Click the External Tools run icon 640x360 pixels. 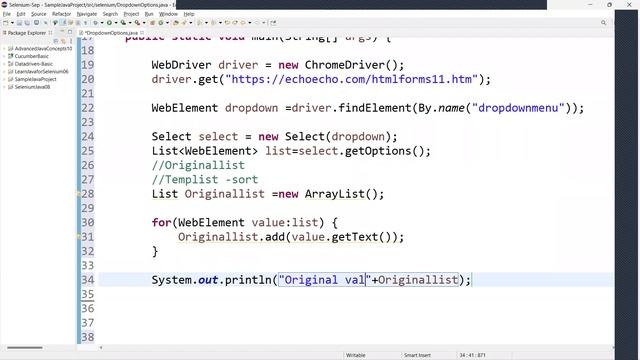(138, 23)
